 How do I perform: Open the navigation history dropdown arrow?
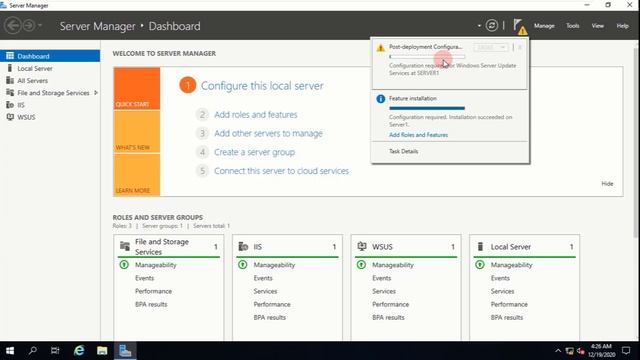point(40,26)
